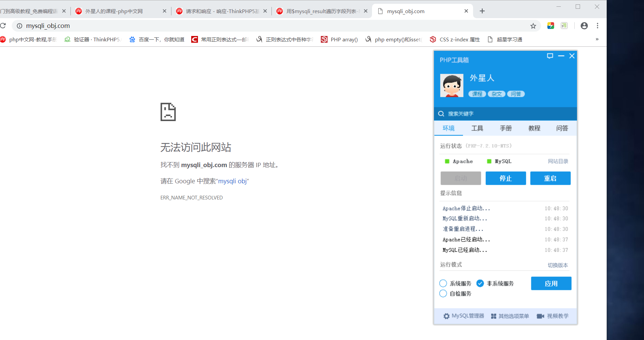Open 切换版本 to change PHP version
The height and width of the screenshot is (340, 644).
[x=558, y=265]
